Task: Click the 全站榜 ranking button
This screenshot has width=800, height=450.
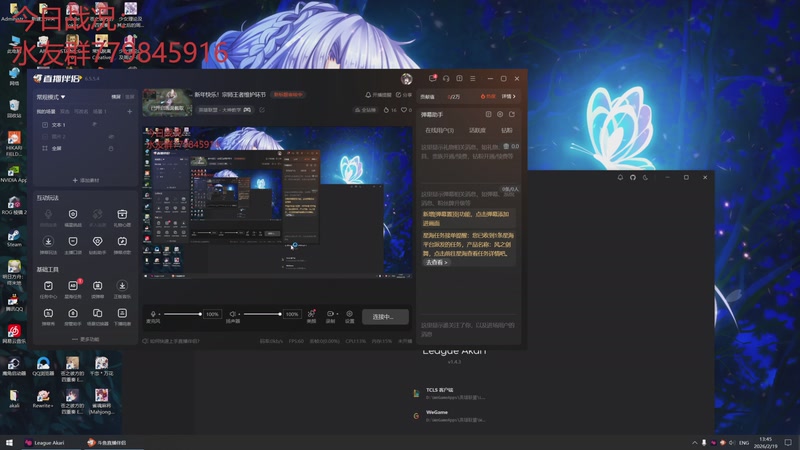Action: 365,110
